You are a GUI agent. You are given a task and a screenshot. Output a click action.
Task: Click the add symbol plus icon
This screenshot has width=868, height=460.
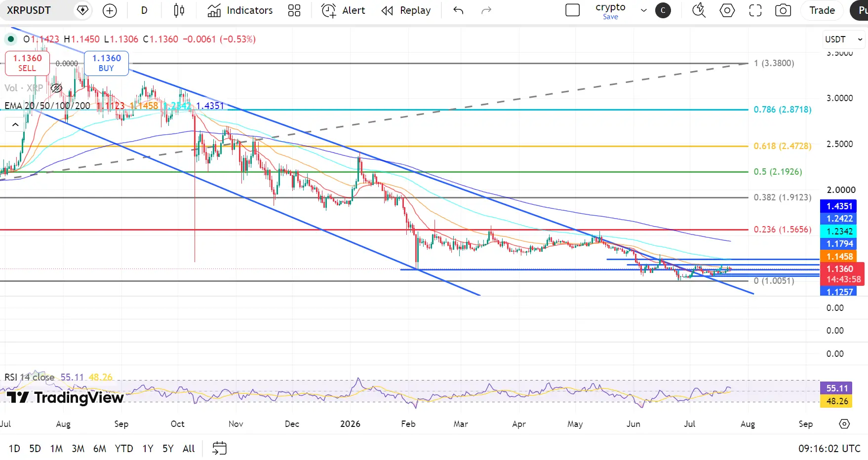click(110, 10)
